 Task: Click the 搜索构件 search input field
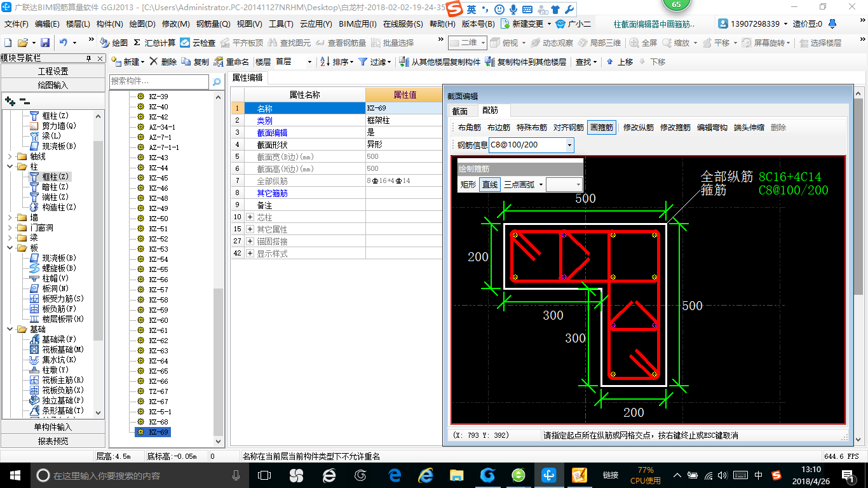[159, 81]
